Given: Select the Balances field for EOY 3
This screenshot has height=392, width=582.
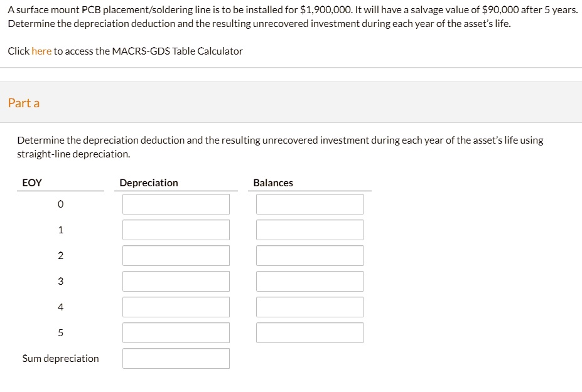Looking at the screenshot, I should click(310, 282).
